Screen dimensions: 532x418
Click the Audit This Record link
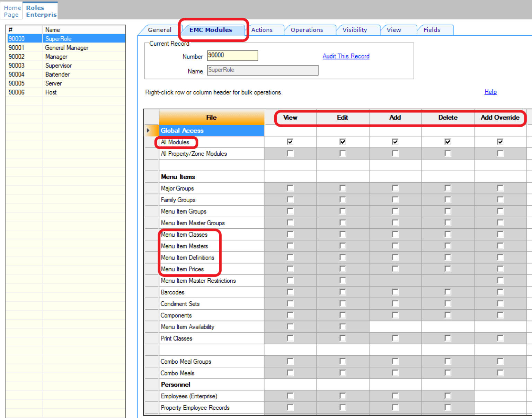(346, 56)
